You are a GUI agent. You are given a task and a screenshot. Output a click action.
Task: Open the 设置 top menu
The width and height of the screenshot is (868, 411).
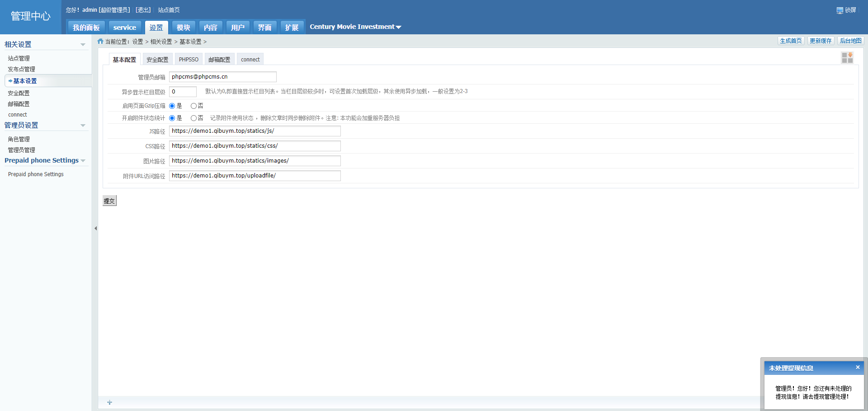click(156, 28)
